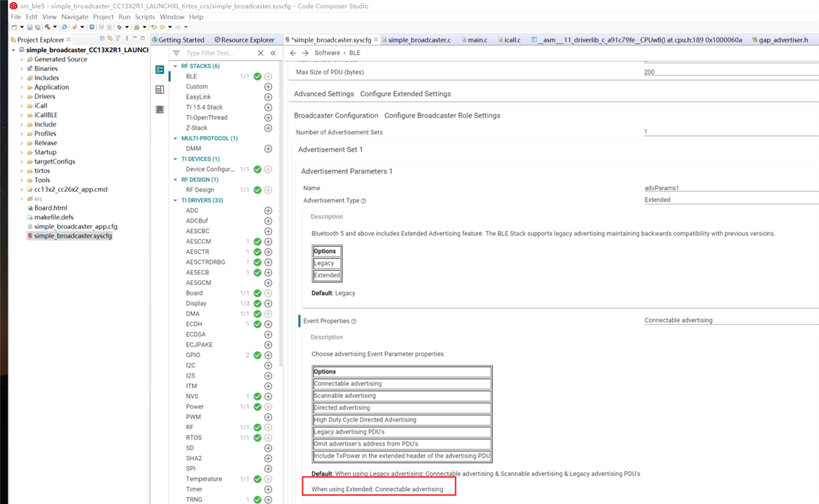Open the File menu
Image resolution: width=819 pixels, height=504 pixels.
pyautogui.click(x=16, y=17)
